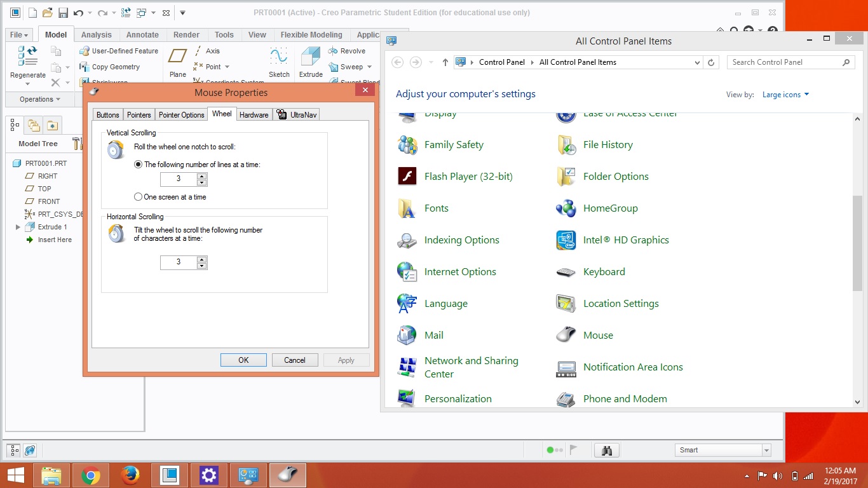
Task: Open Location Settings link in Control Panel
Action: (621, 303)
